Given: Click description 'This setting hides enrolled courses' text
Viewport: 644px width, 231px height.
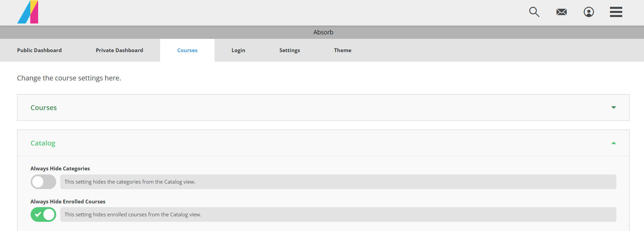Looking at the screenshot, I should point(133,215).
